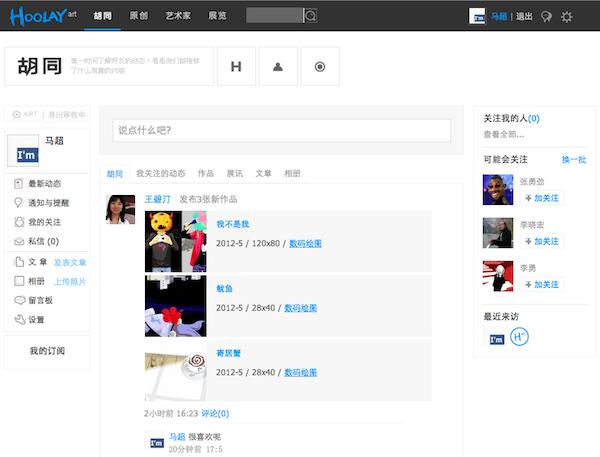Click the round H visitor icon

(x=519, y=337)
